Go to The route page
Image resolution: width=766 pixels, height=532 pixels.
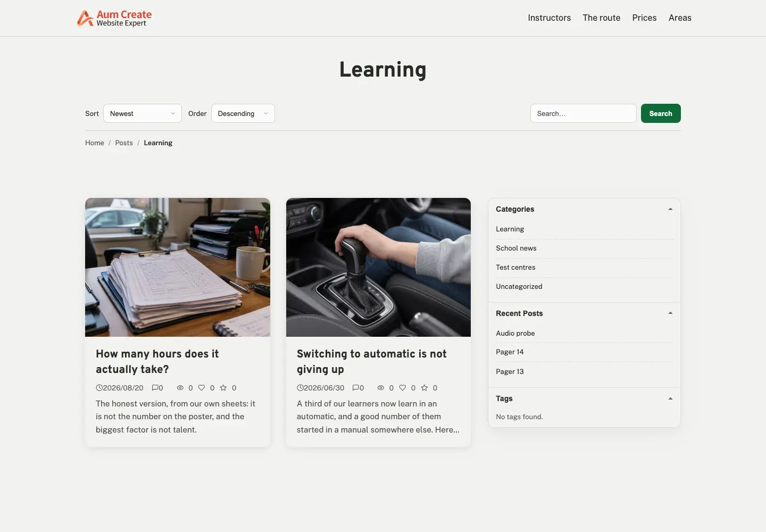click(602, 18)
